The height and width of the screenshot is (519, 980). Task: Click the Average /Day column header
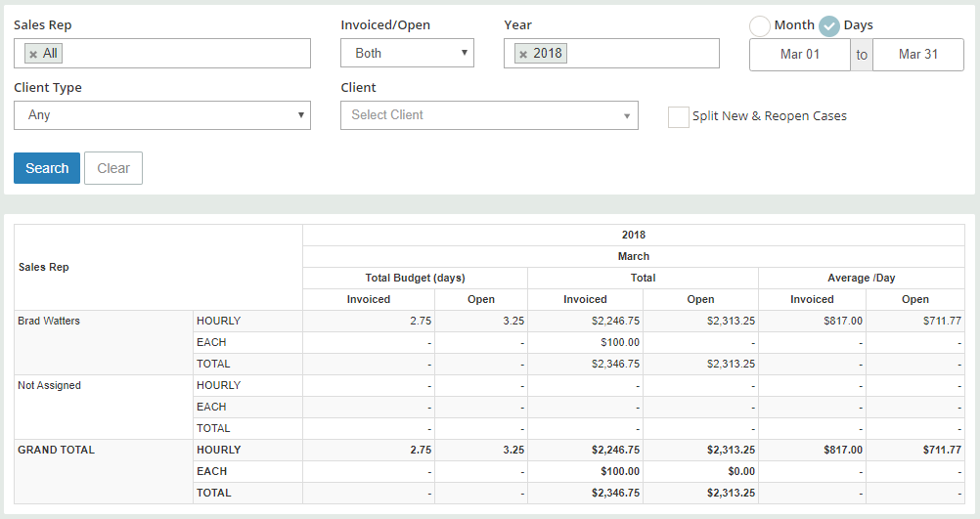[862, 278]
